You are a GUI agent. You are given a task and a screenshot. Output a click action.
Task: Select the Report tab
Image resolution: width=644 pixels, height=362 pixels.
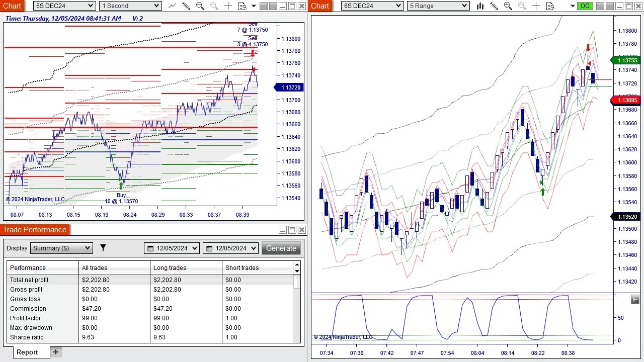point(27,352)
